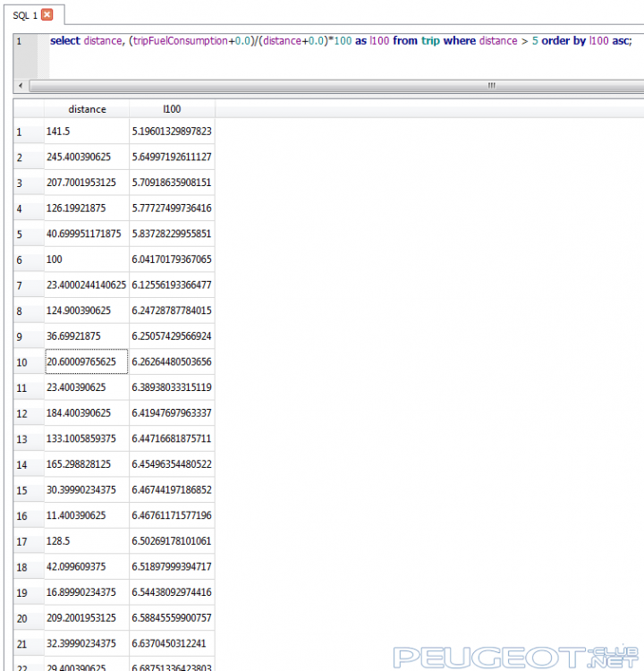Image resolution: width=644 pixels, height=671 pixels.
Task: Select cell 6.45496354480522
Action: click(x=172, y=464)
